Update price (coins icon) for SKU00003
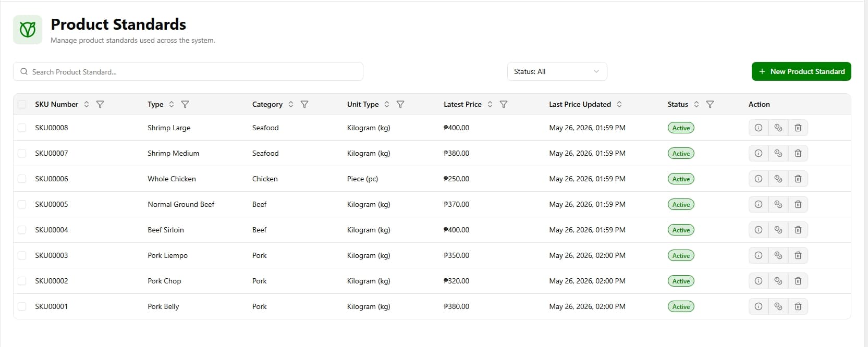The width and height of the screenshot is (868, 347). 778,255
